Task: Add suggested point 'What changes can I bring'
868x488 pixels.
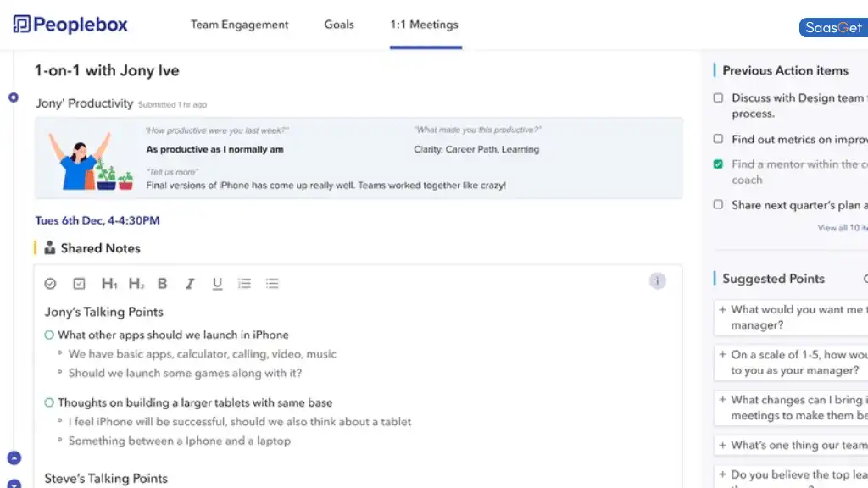Action: (x=722, y=400)
